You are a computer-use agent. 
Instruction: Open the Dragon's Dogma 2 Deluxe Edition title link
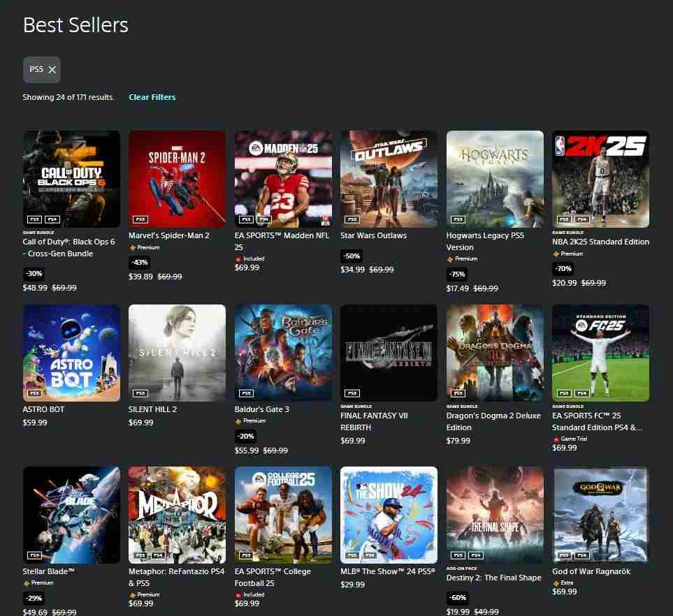493,421
